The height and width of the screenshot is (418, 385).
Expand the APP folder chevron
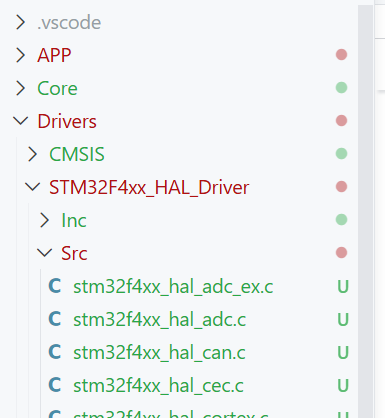click(x=21, y=55)
